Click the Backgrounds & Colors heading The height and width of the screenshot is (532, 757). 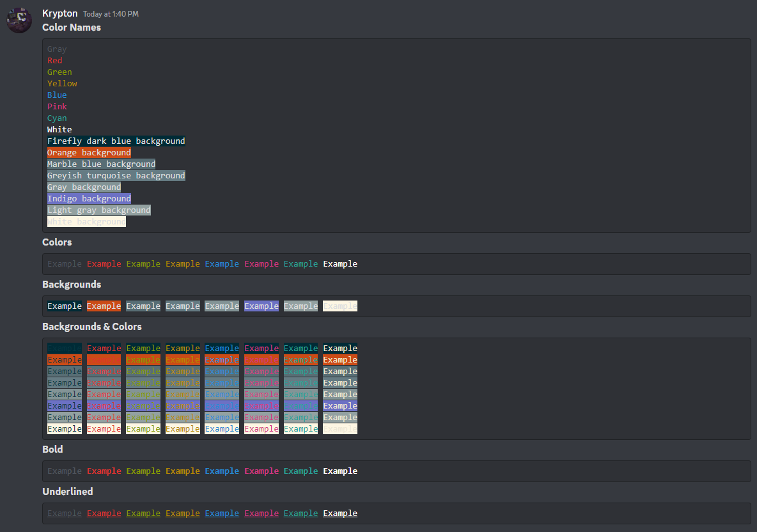tap(91, 326)
